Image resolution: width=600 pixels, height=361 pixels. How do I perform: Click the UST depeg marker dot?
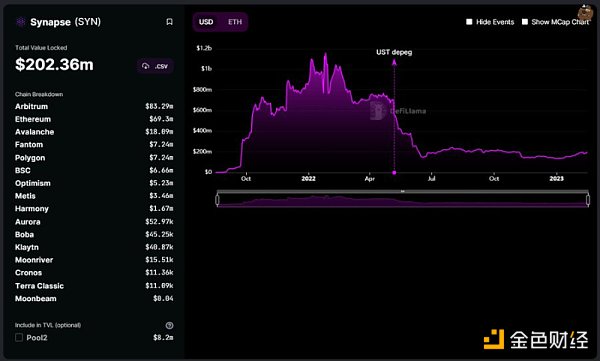point(394,173)
